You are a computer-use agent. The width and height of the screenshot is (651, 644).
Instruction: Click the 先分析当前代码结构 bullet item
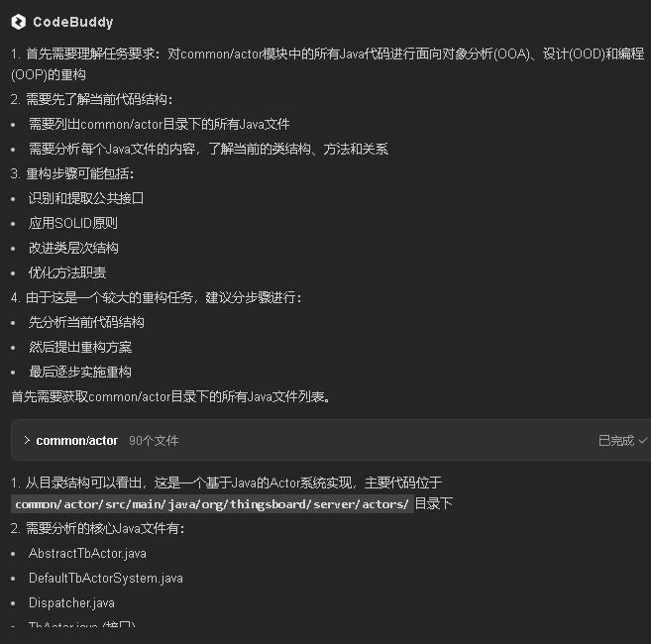[x=86, y=322]
